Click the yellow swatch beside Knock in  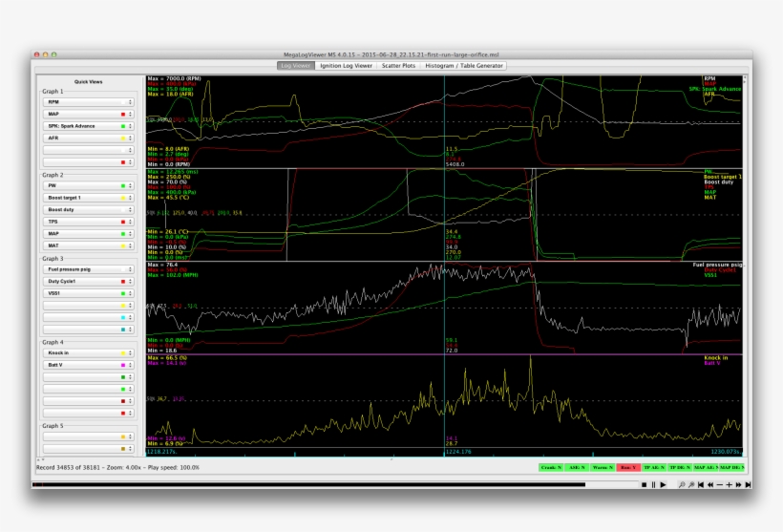[x=123, y=353]
